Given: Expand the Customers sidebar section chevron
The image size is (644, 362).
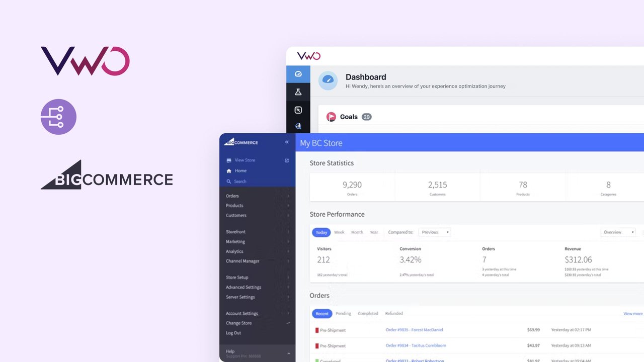Looking at the screenshot, I should point(288,216).
